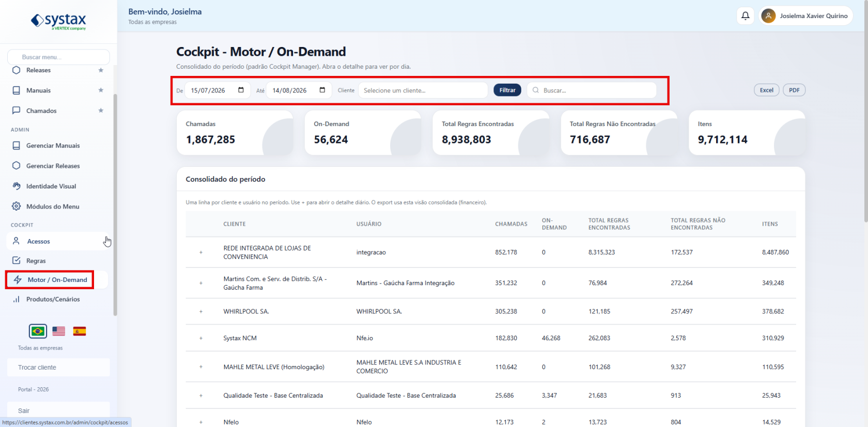Click Sair to log out
Screen dimensions: 868x427
pyautogui.click(x=58, y=411)
